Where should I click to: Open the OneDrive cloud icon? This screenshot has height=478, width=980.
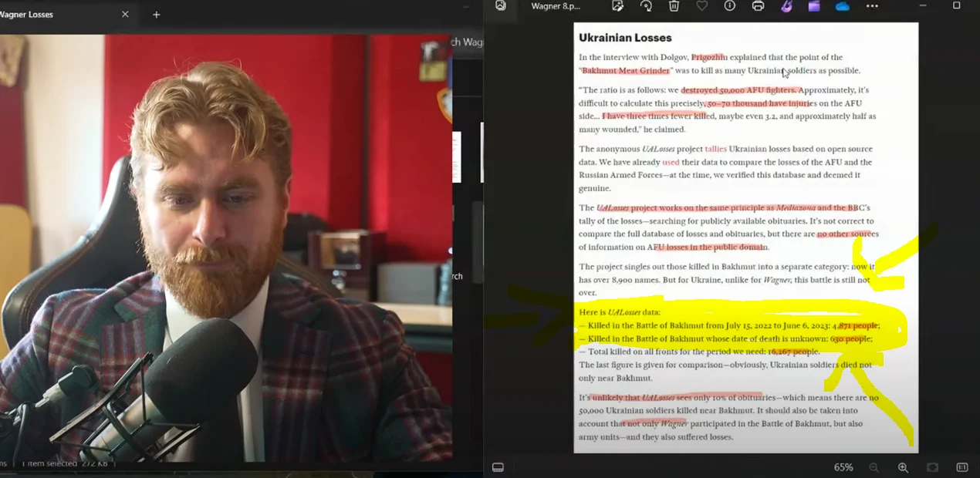point(842,6)
